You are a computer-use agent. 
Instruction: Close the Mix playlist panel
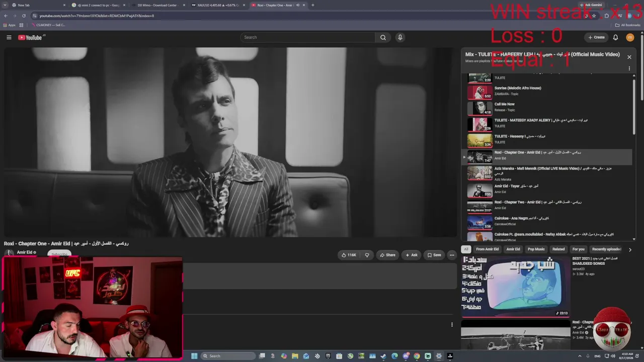pos(629,57)
